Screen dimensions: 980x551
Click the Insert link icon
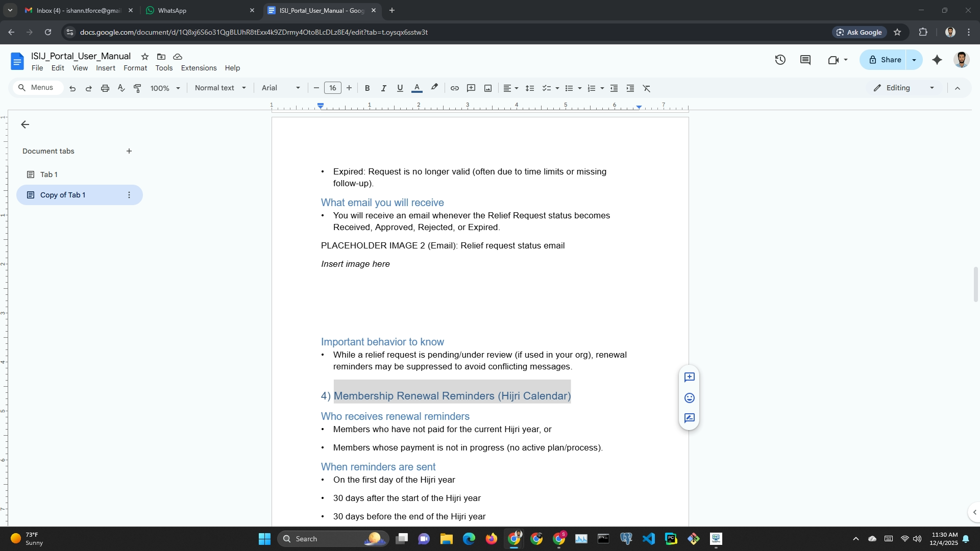[x=454, y=88]
